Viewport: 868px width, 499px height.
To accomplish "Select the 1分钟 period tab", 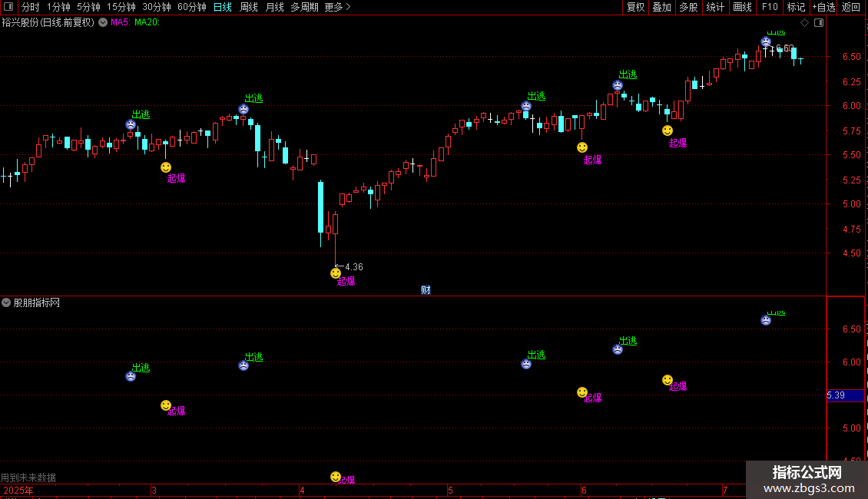I will (x=58, y=7).
